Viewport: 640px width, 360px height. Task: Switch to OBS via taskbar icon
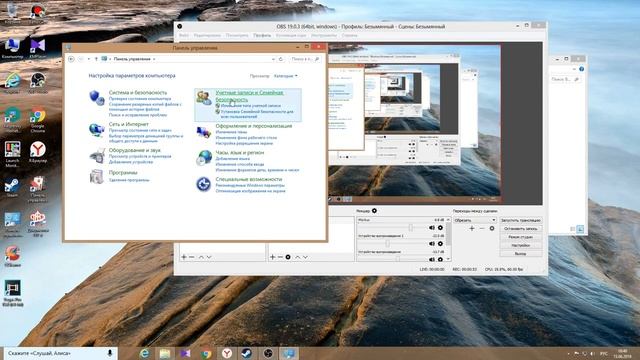pos(268,353)
